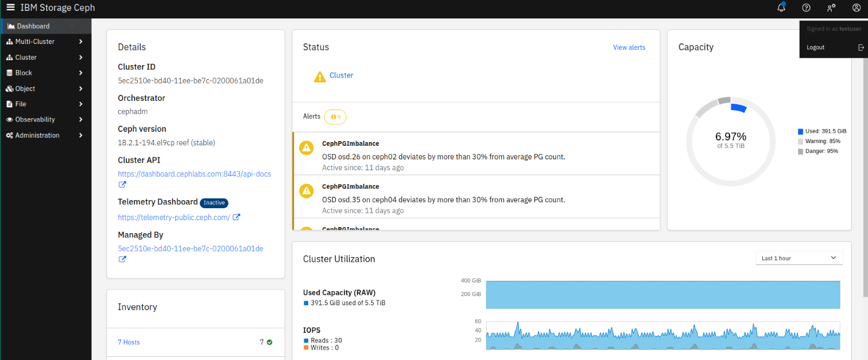Select Multi-Cluster in the sidebar

[46, 42]
